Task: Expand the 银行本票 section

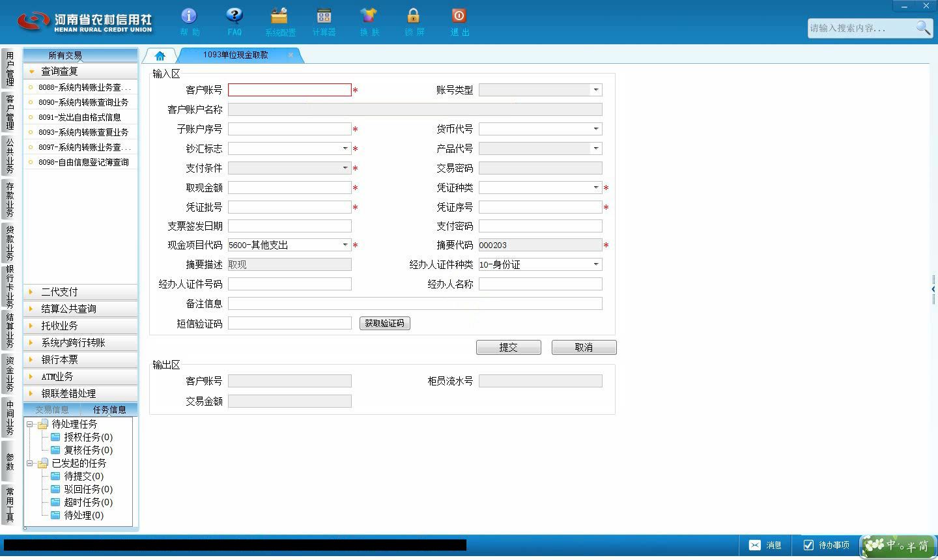Action: [x=81, y=359]
